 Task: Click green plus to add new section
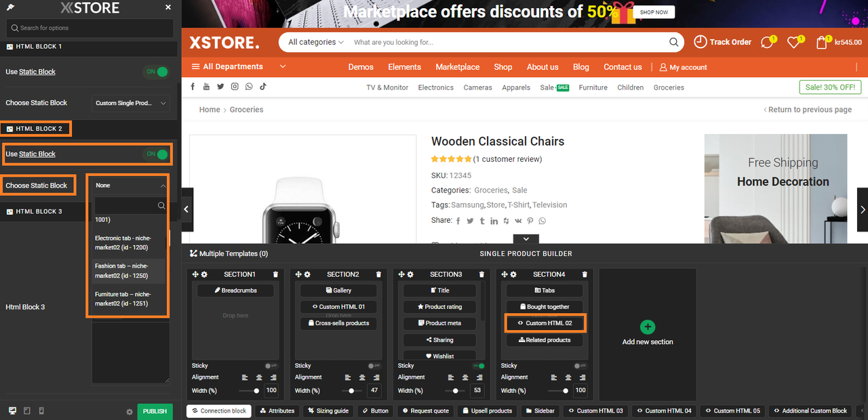point(648,327)
